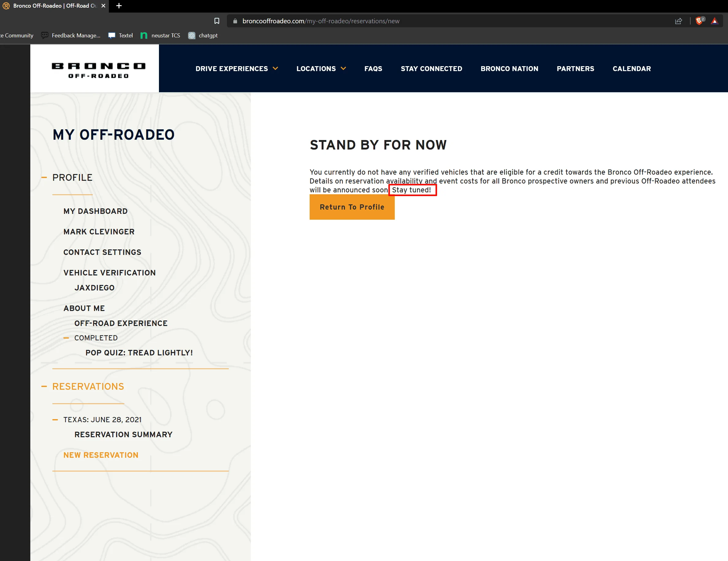Open the Partners nav item
Screen dimensions: 728x561
point(575,69)
